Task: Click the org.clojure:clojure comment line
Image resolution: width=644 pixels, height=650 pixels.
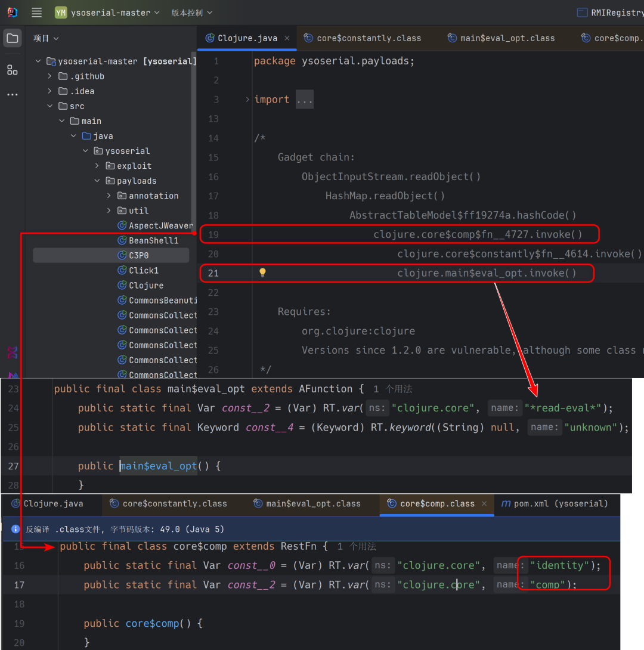Action: tap(358, 331)
